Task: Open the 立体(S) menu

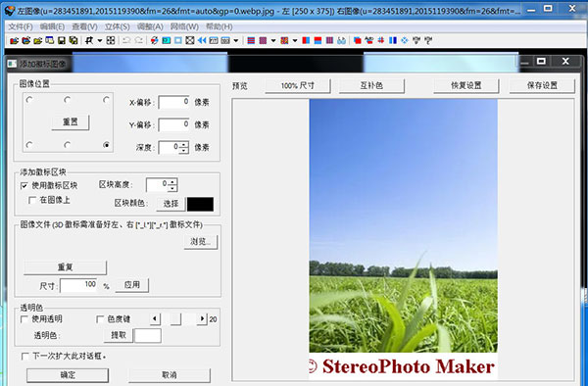Action: [x=117, y=26]
